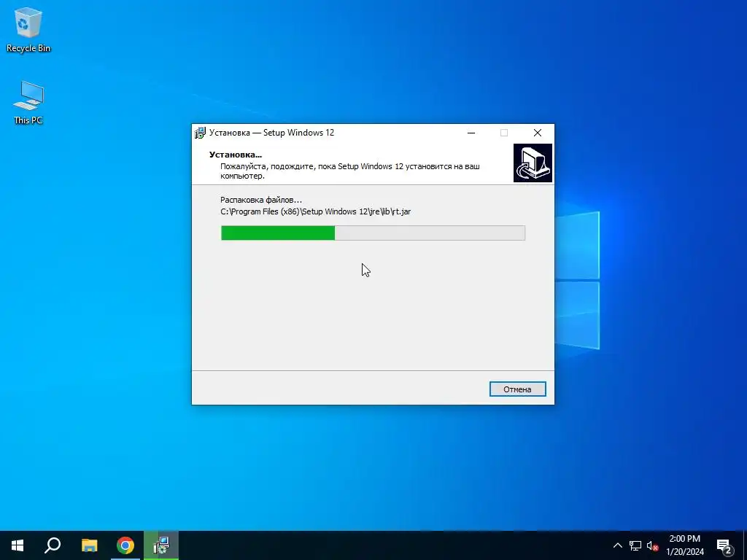Click the Отмена button to cancel installation
Viewport: 747px width, 560px height.
click(517, 389)
